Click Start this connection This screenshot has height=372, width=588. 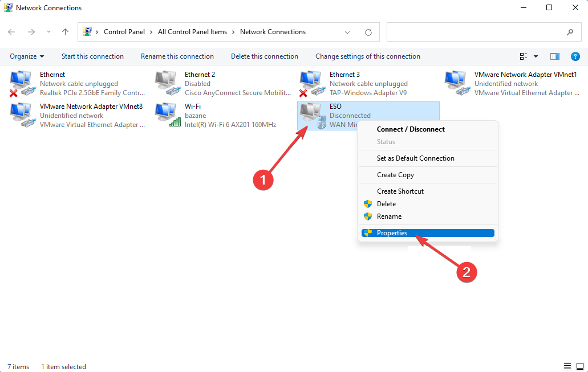click(x=92, y=56)
